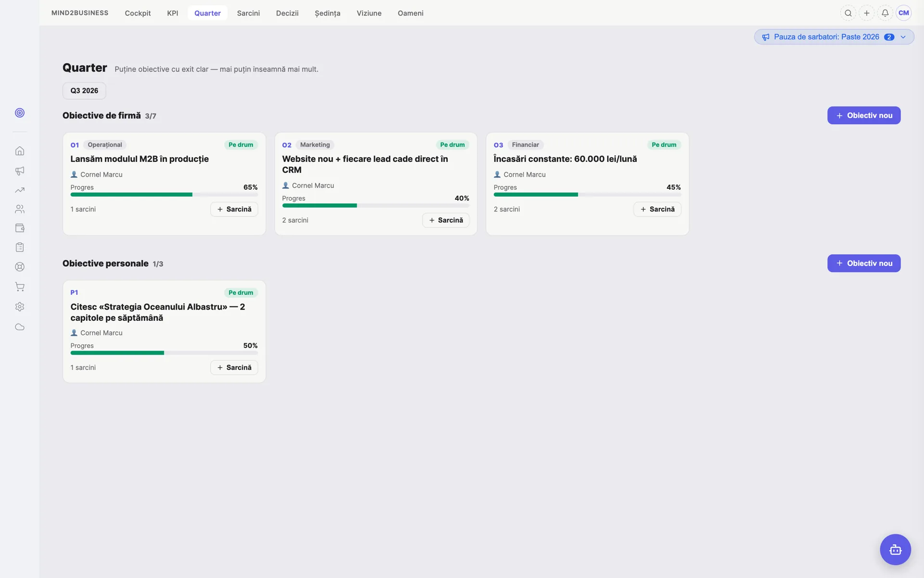Screen dimensions: 924x578
Task: Open search with the magnifier icon
Action: click(x=848, y=13)
